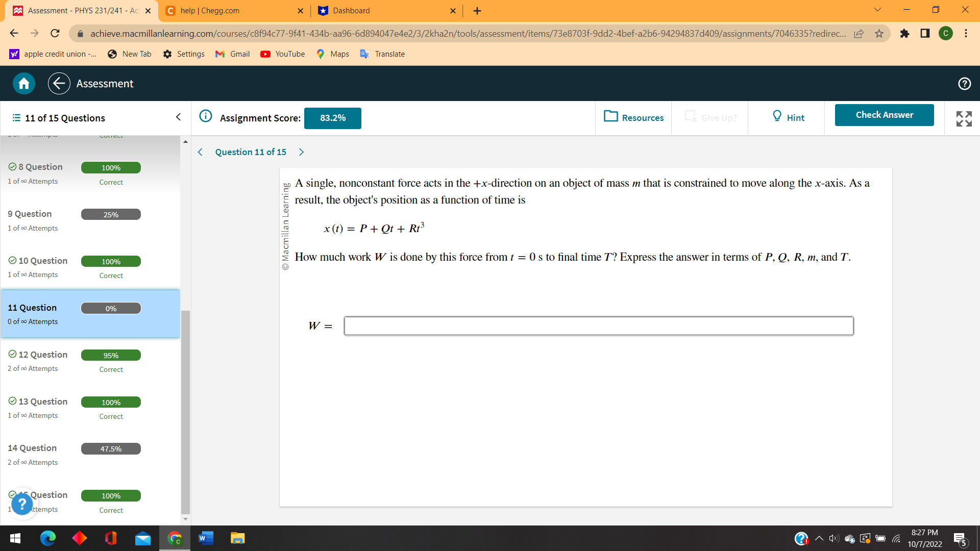Click inside the W answer input field
Image resolution: width=980 pixels, height=551 pixels.
point(597,325)
